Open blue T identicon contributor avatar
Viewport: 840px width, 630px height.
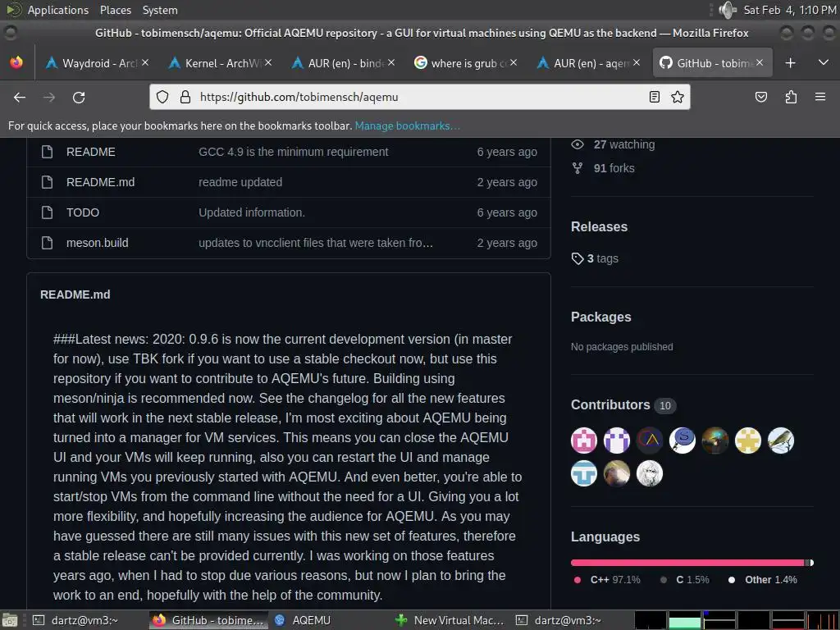tap(584, 473)
